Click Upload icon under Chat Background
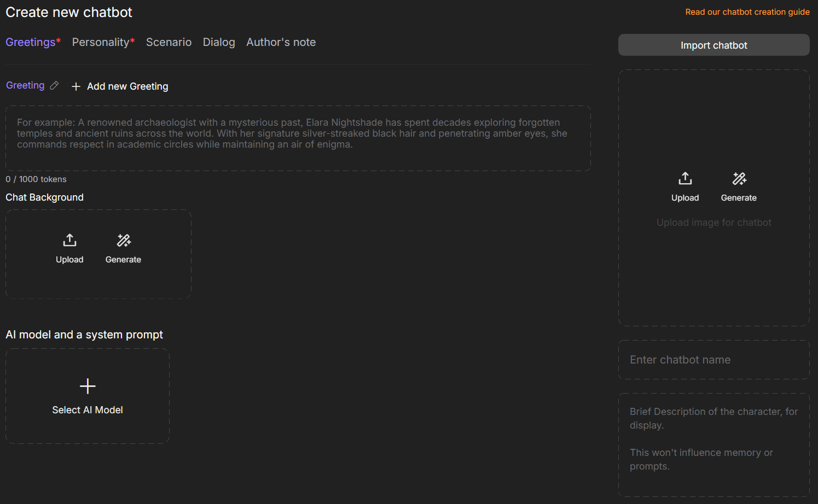818x504 pixels. pyautogui.click(x=69, y=241)
